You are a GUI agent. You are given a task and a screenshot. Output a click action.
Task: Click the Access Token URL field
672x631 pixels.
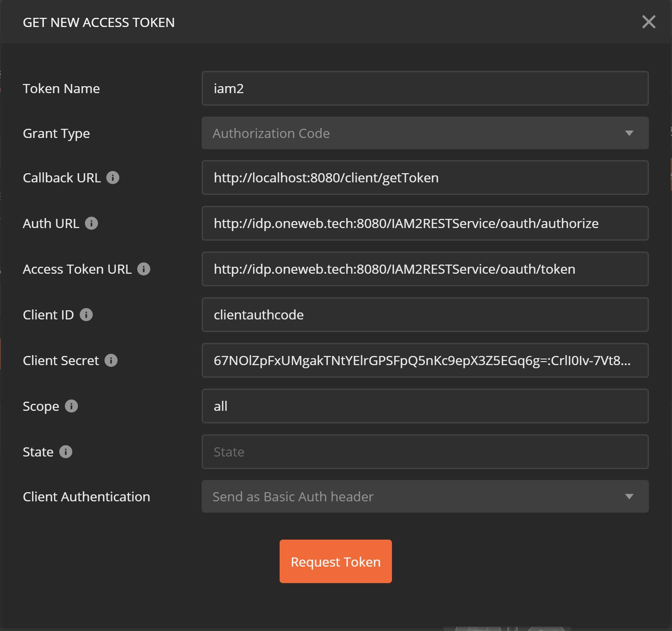(x=425, y=269)
